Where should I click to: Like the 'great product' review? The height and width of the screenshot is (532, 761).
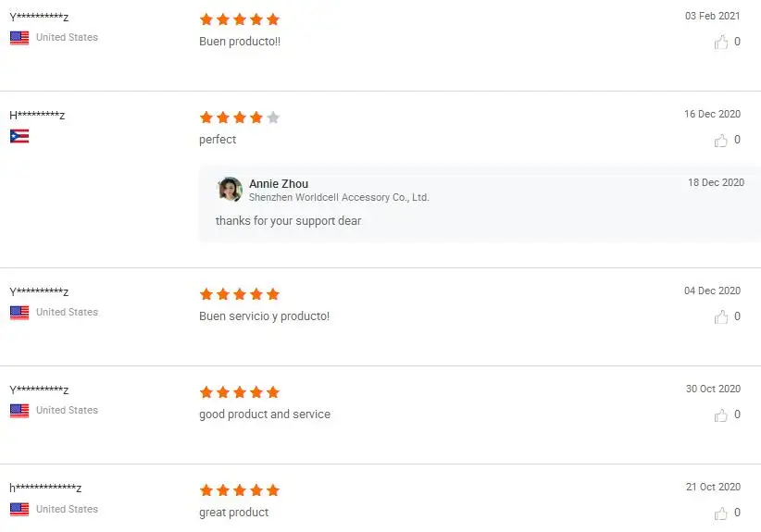721,513
